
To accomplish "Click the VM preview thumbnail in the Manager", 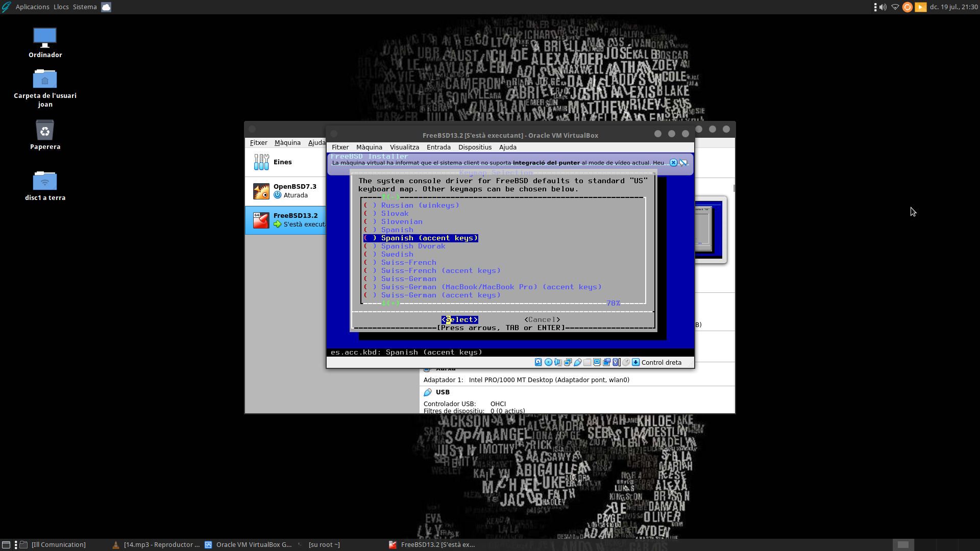I will pyautogui.click(x=709, y=230).
